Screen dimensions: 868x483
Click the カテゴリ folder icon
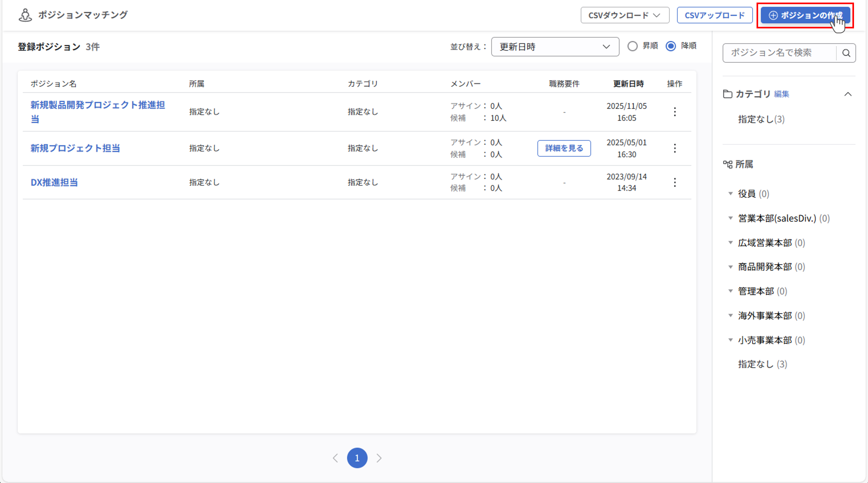point(728,94)
